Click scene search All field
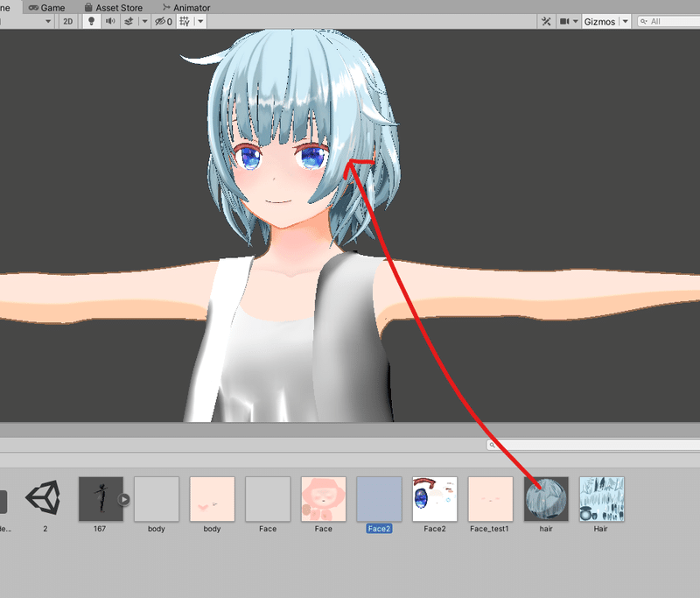700x598 pixels. [x=668, y=21]
